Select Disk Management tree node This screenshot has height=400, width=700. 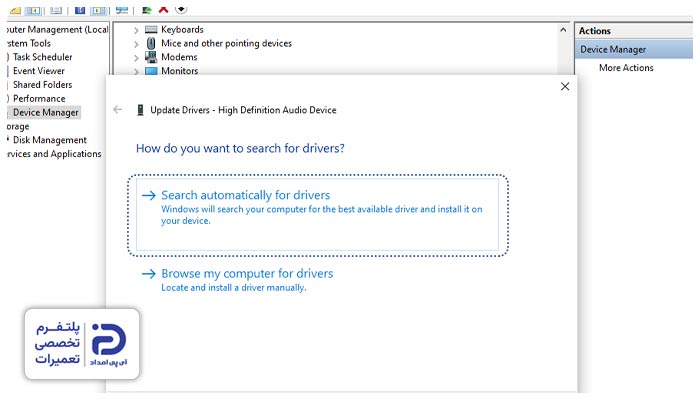point(50,140)
